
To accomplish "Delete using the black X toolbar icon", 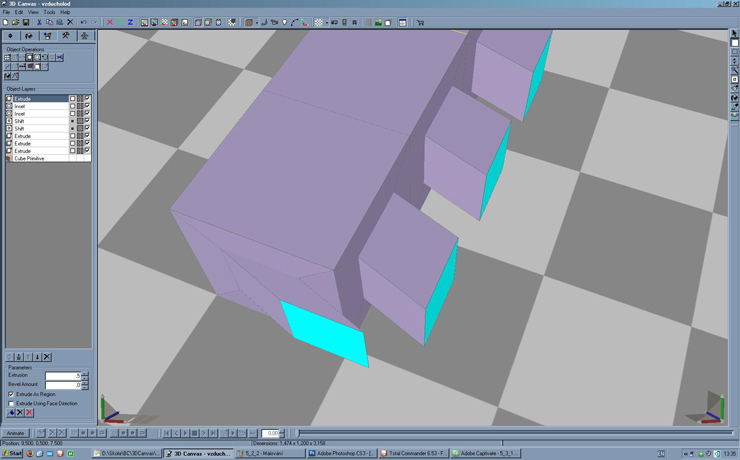I will pos(70,22).
